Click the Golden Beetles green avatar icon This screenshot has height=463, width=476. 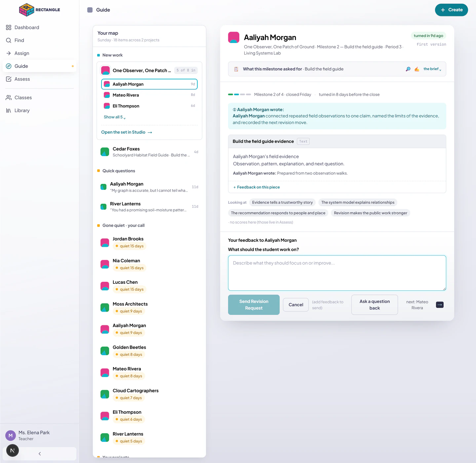(105, 351)
